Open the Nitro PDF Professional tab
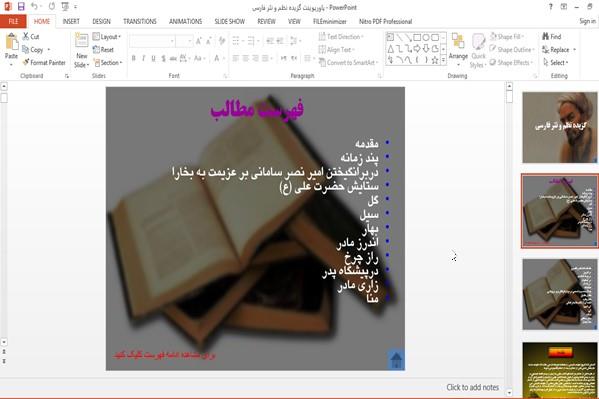 coord(385,21)
